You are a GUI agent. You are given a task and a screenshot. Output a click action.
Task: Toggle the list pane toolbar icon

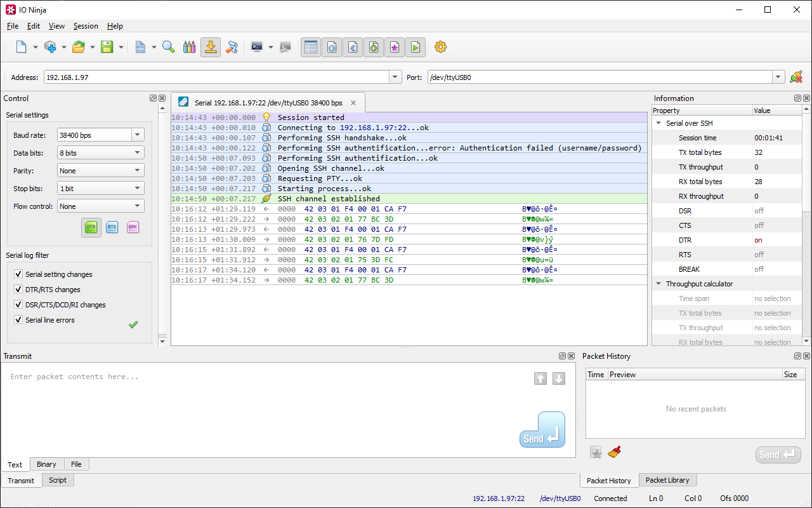pos(310,47)
